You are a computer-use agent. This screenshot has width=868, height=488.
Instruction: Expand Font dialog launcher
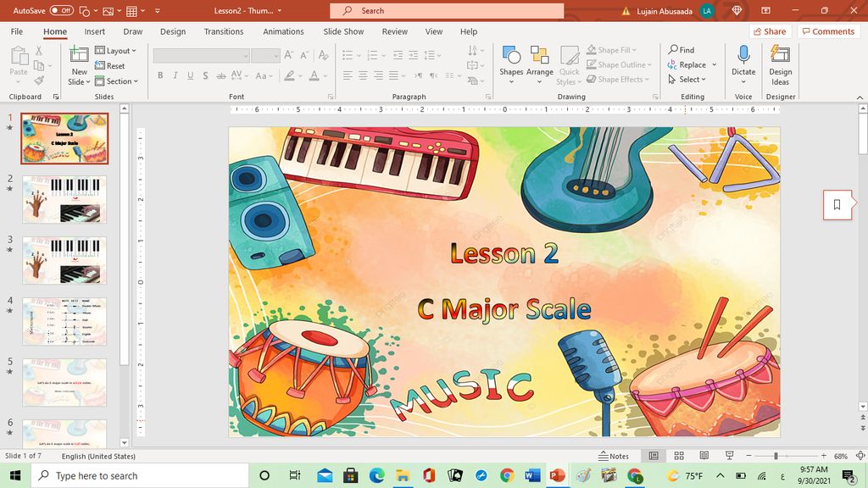click(x=331, y=97)
